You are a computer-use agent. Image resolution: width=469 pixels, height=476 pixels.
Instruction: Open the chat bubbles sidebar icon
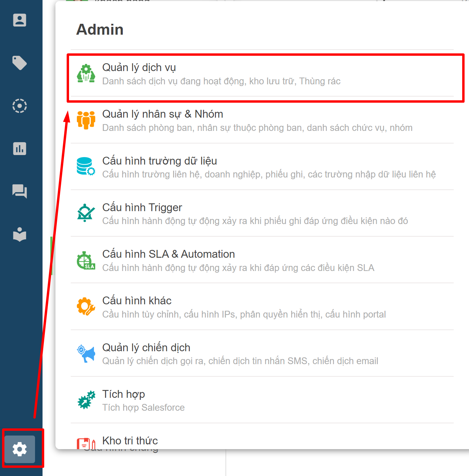tap(19, 191)
